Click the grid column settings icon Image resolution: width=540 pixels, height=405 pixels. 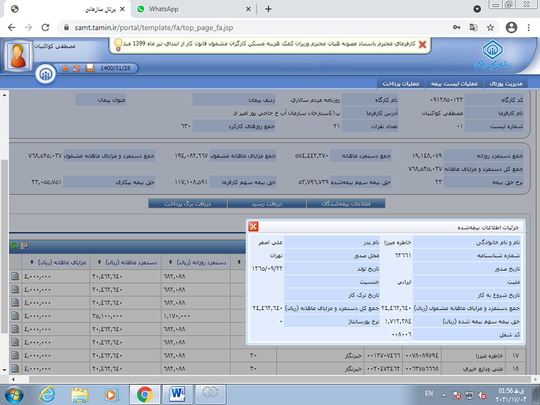24,246
